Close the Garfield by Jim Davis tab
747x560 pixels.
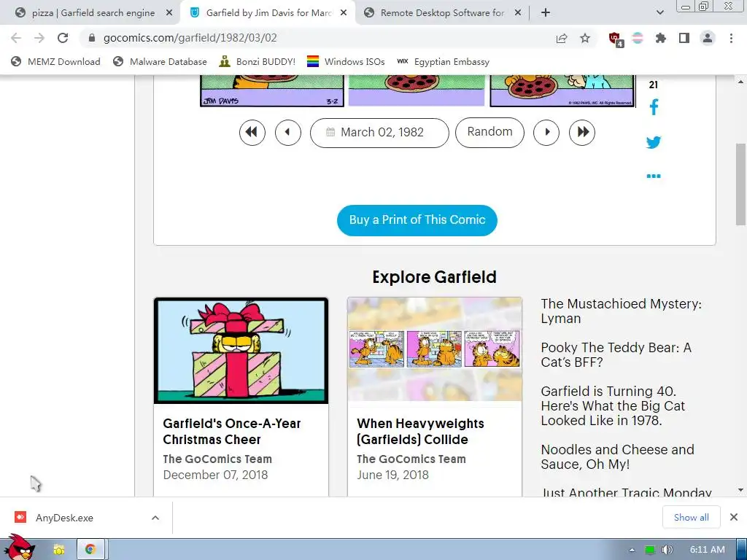tap(344, 13)
